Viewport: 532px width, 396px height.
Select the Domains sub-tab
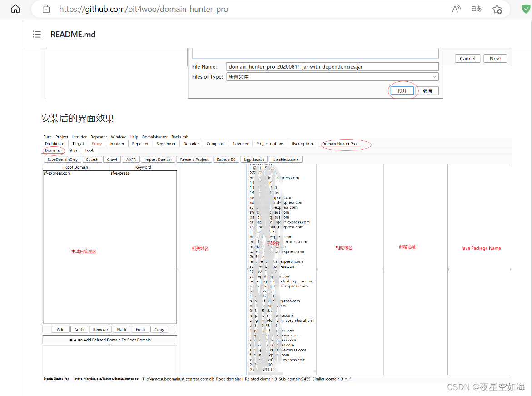(53, 150)
